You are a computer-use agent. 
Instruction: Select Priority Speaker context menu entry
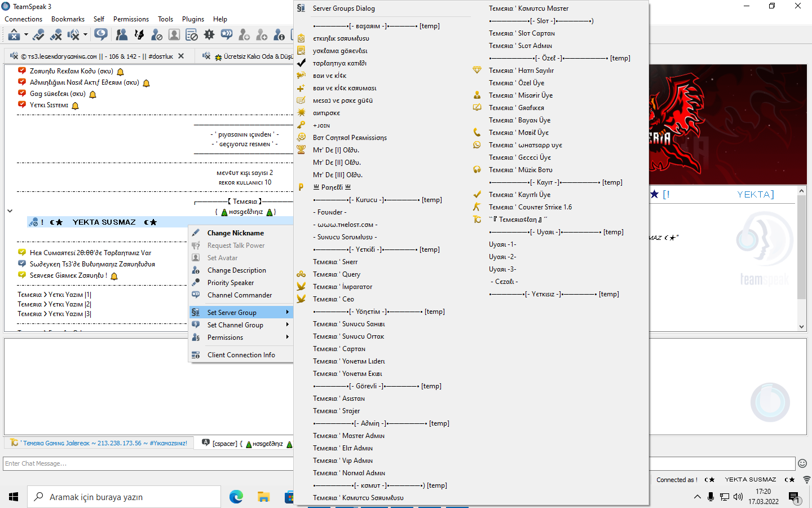[241, 283]
